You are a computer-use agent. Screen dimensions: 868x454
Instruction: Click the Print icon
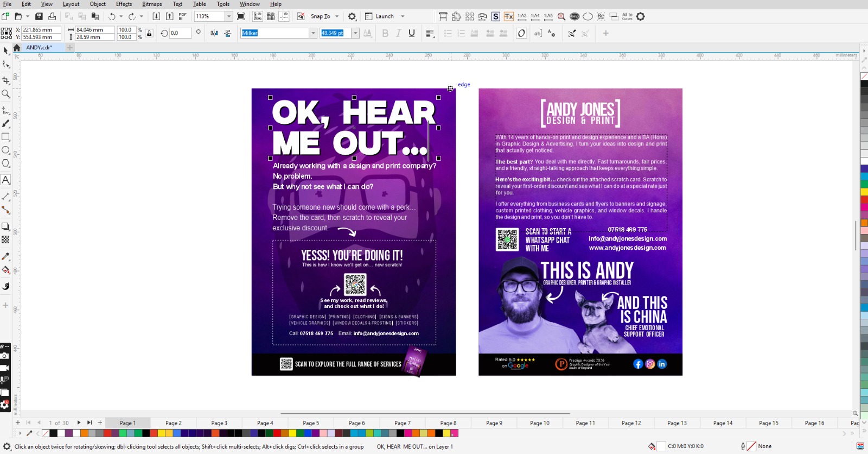pyautogui.click(x=52, y=16)
